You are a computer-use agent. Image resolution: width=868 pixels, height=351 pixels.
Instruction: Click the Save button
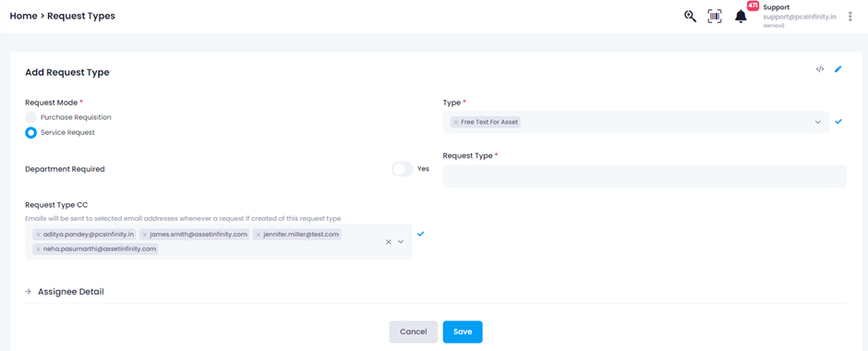tap(463, 332)
